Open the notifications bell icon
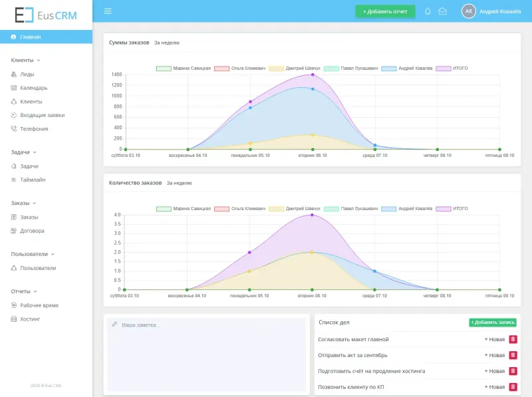This screenshot has height=397, width=532. tap(428, 11)
